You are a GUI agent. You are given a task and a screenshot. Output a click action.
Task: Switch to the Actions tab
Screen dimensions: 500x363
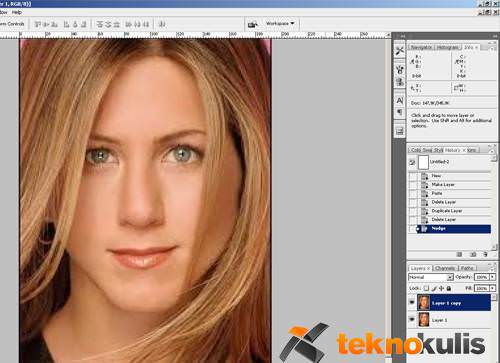pos(471,150)
